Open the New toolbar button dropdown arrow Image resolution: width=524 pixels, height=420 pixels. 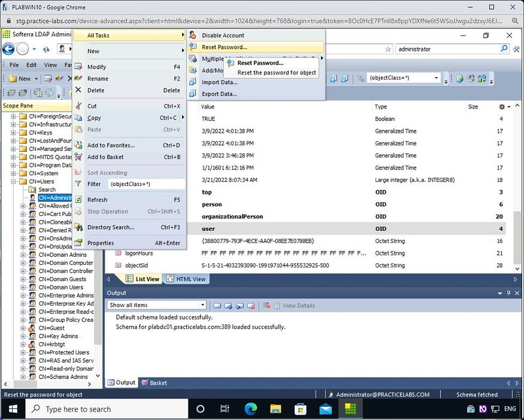[36, 78]
